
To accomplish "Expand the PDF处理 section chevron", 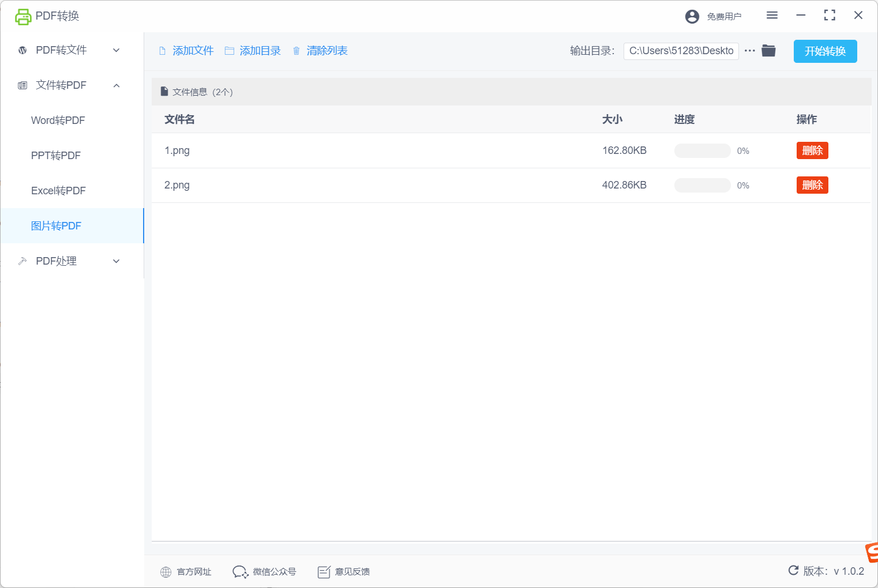I will tap(117, 261).
